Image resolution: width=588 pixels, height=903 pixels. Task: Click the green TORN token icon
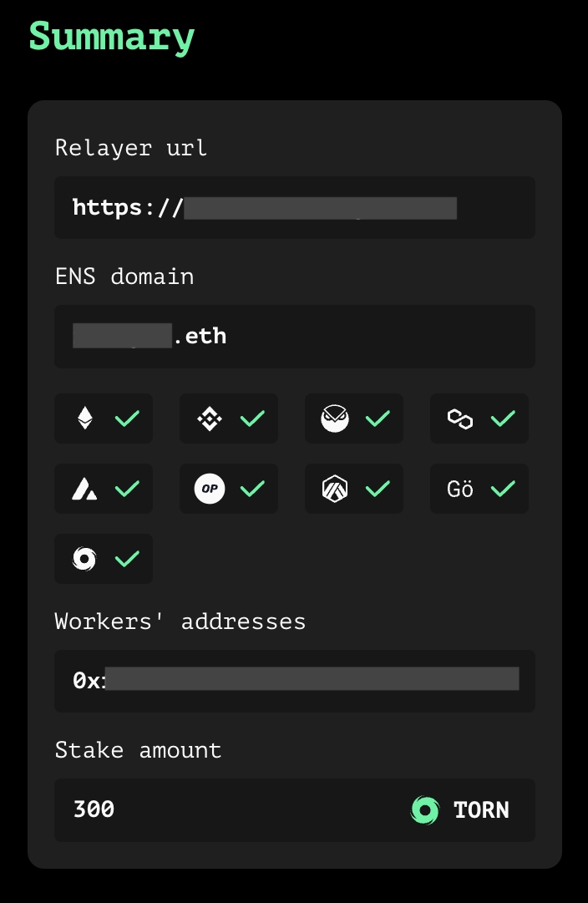(425, 809)
